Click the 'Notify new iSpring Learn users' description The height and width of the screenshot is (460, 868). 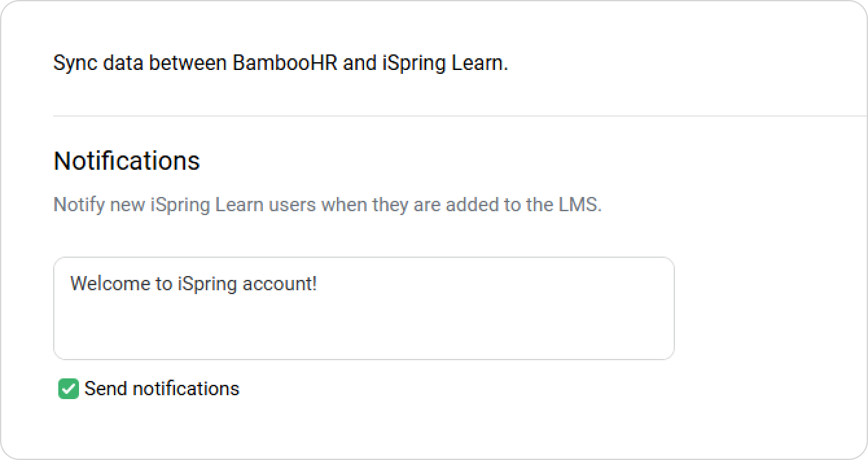(x=194, y=205)
